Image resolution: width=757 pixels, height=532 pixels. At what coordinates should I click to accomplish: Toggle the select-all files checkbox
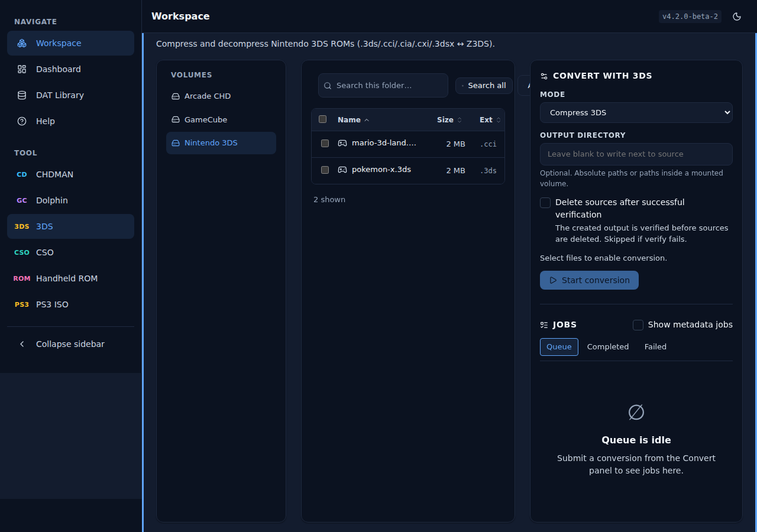tap(322, 119)
